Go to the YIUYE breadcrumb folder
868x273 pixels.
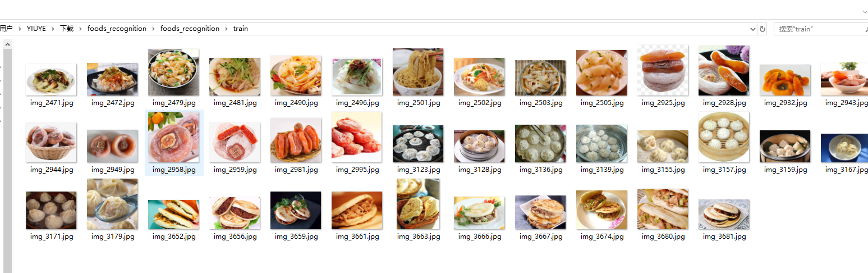[x=36, y=29]
